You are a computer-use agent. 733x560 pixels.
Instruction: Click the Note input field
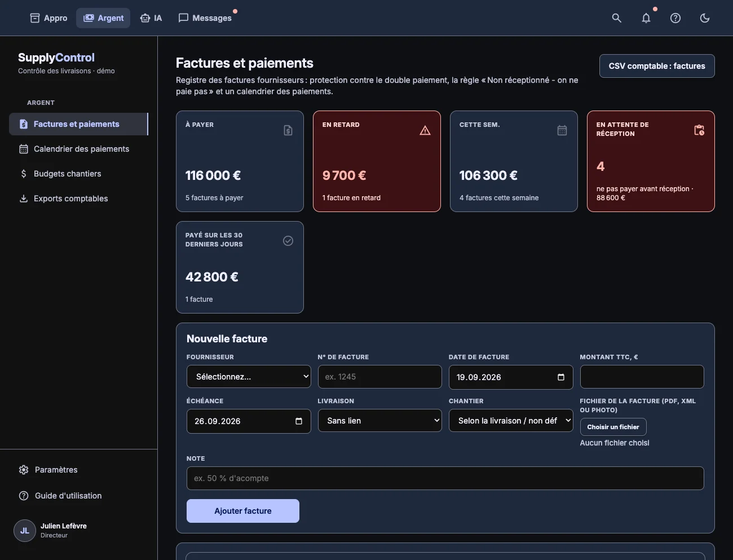pos(445,478)
